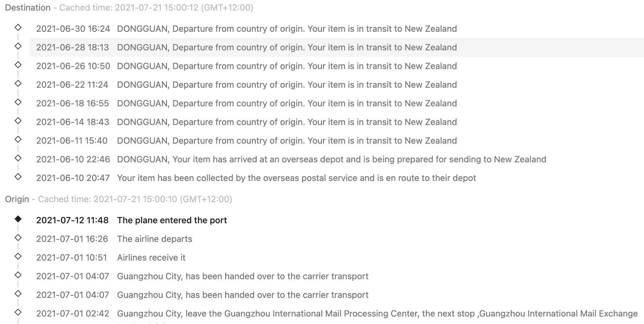This screenshot has height=324, width=644.
Task: Click the diamond marker beside 2021-06-22 11:24
Action: (x=18, y=84)
